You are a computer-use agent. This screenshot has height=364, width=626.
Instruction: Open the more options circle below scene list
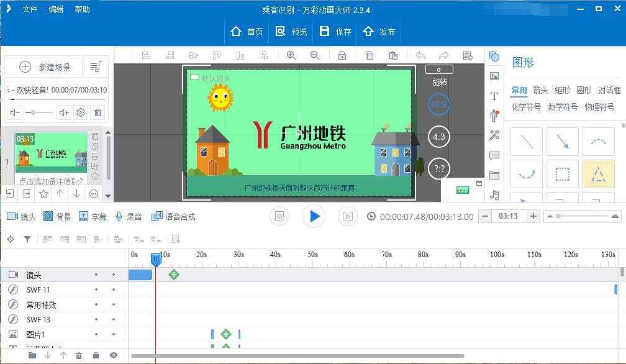click(93, 194)
